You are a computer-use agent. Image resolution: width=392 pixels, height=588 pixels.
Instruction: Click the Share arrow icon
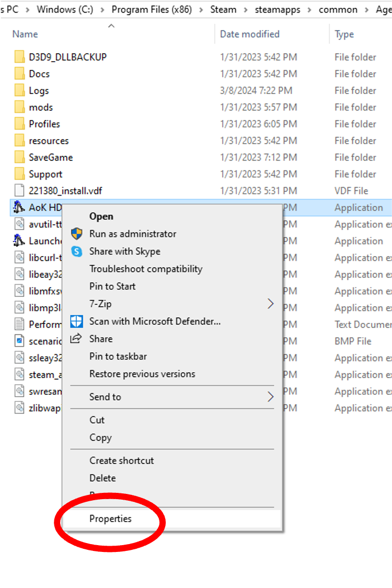(76, 339)
